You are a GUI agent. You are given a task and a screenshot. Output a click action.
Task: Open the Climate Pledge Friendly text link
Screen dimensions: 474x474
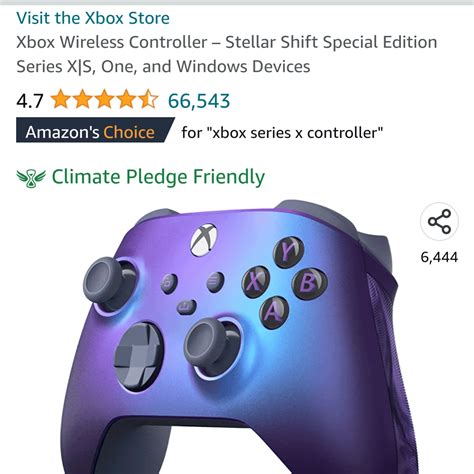158,177
